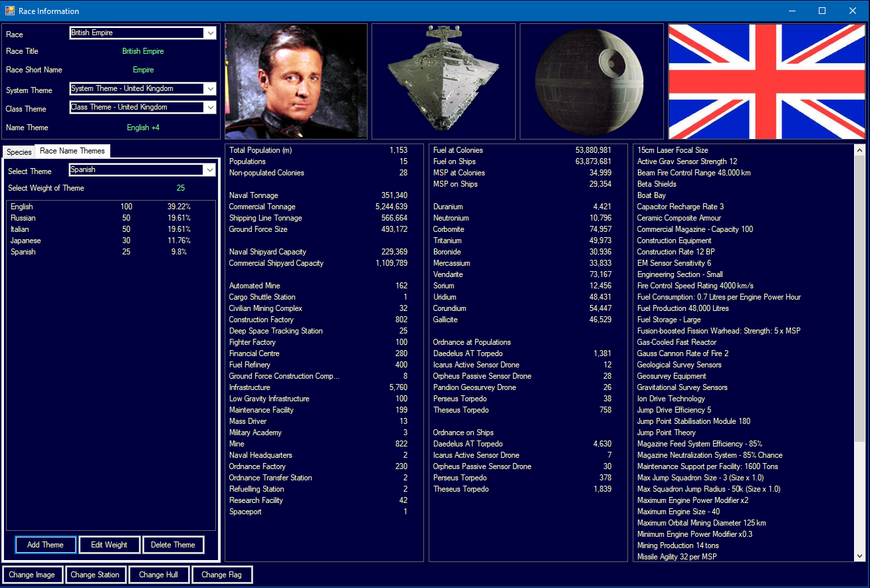Click the star destroyer hull image
870x588 pixels.
click(443, 81)
